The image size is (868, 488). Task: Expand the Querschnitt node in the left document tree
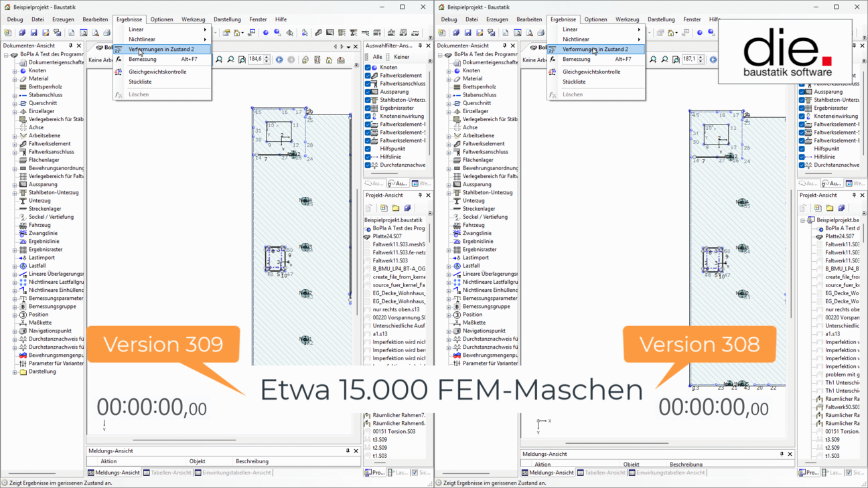tap(15, 103)
